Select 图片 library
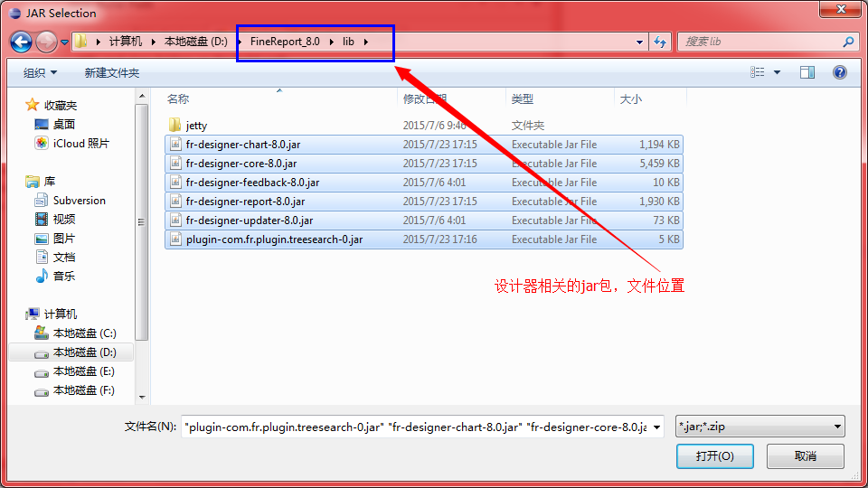The width and height of the screenshot is (868, 488). [x=63, y=239]
